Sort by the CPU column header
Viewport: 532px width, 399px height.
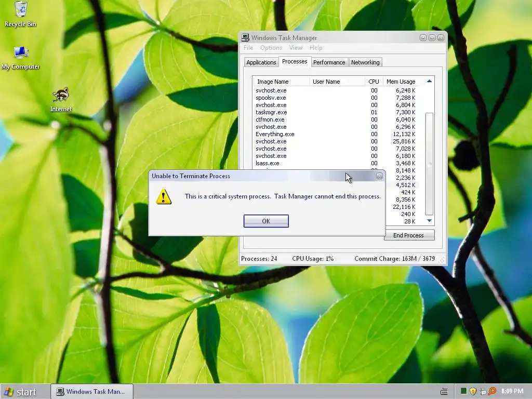(x=374, y=82)
